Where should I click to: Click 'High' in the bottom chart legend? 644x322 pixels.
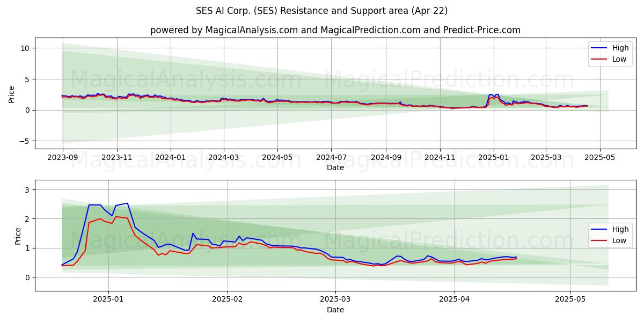click(620, 229)
